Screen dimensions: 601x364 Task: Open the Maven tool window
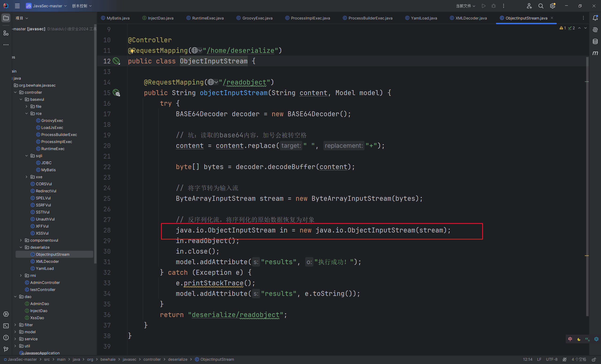click(x=595, y=53)
